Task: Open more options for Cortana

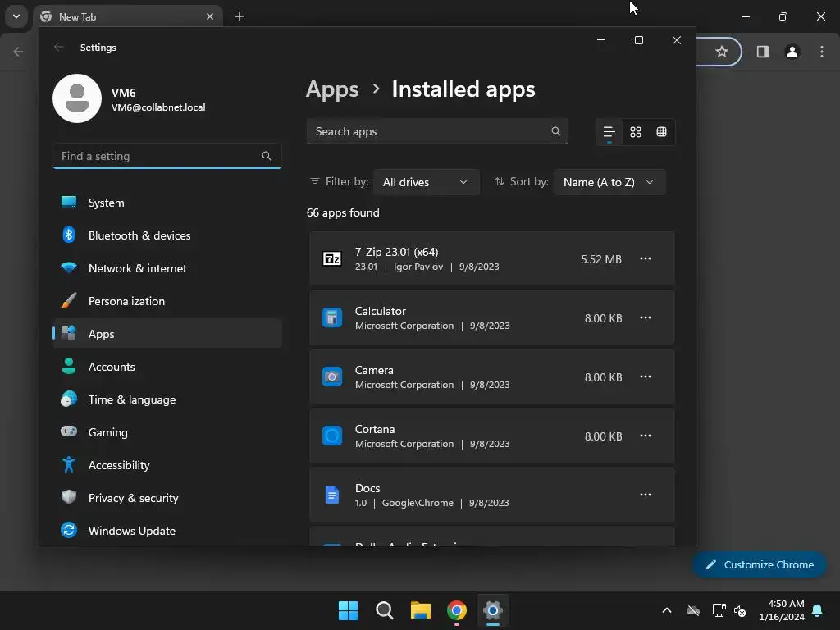Action: [646, 436]
